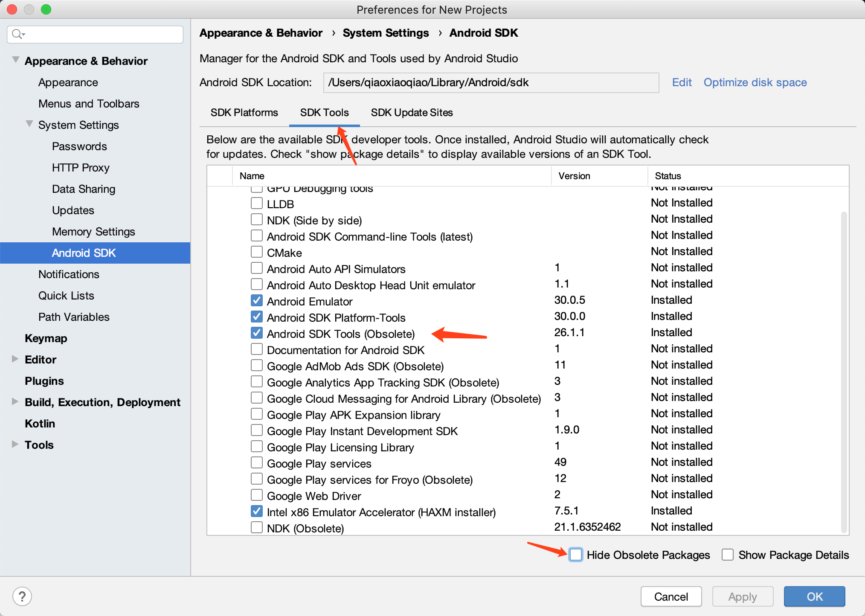Screen dimensions: 865x616
Task: Open Menus and Toolbars settings
Action: point(89,104)
